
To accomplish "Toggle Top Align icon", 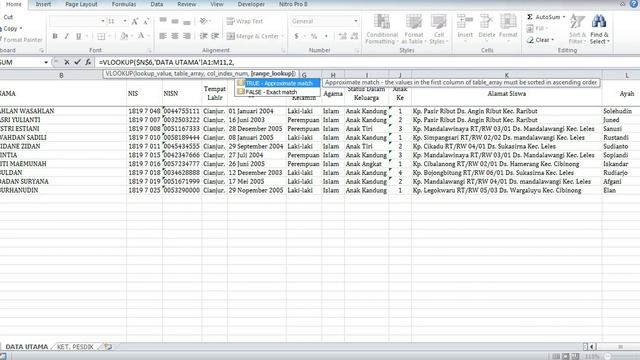I will pyautogui.click(x=163, y=21).
